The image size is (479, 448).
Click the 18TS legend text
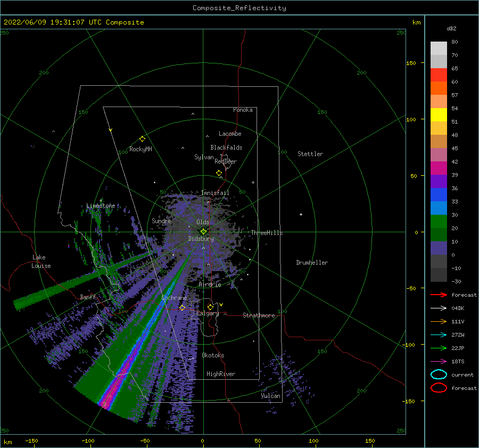(x=458, y=362)
